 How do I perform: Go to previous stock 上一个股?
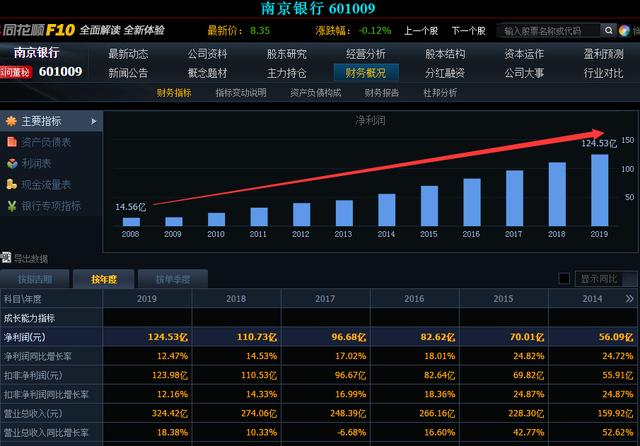click(x=421, y=31)
